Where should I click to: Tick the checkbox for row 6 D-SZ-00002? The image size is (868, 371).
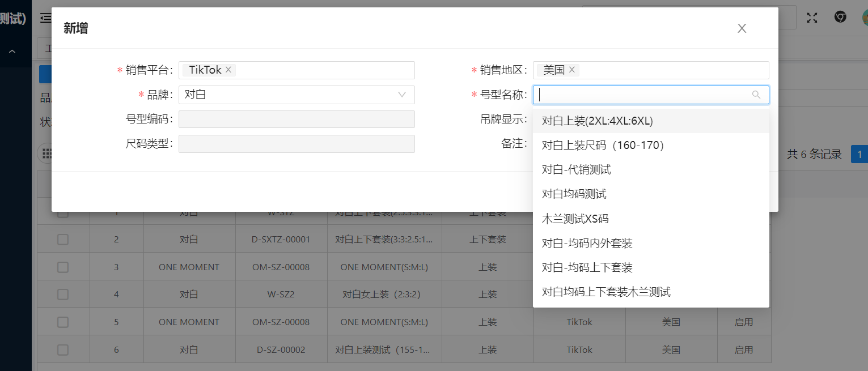click(63, 350)
